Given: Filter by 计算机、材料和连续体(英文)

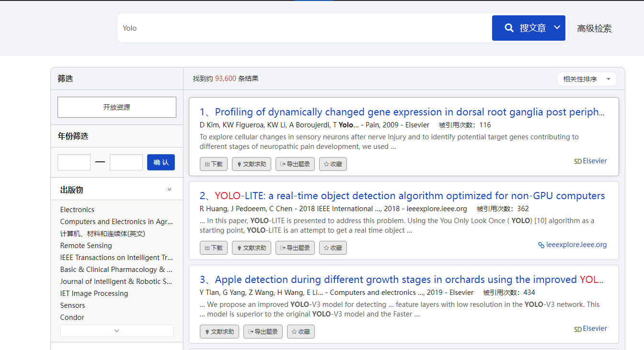Looking at the screenshot, I should (103, 234).
